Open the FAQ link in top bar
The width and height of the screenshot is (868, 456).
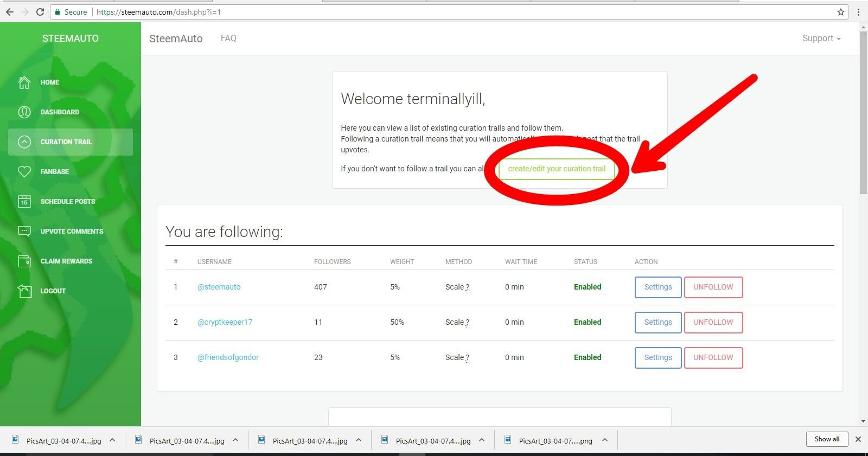(228, 38)
